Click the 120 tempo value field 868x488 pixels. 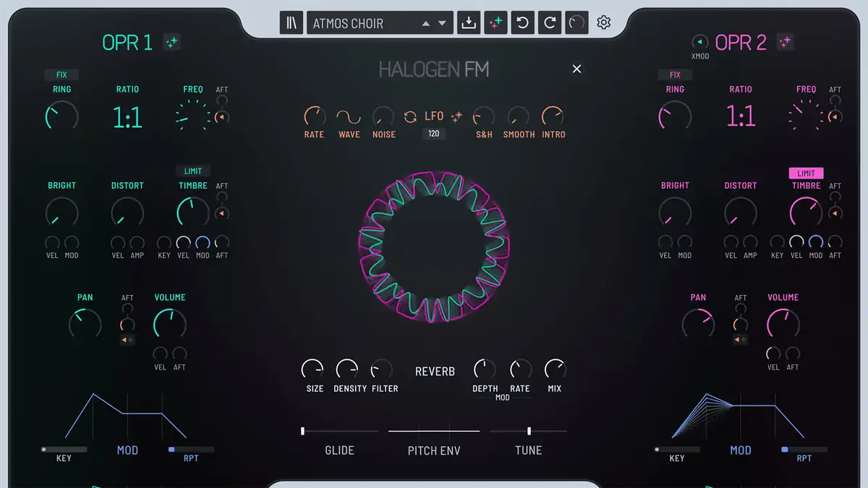pyautogui.click(x=434, y=133)
